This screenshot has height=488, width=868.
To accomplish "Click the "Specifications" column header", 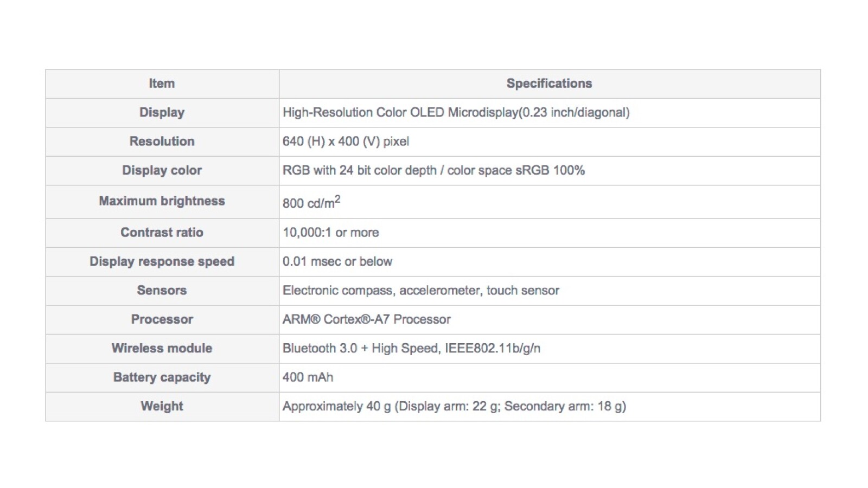I will click(549, 84).
